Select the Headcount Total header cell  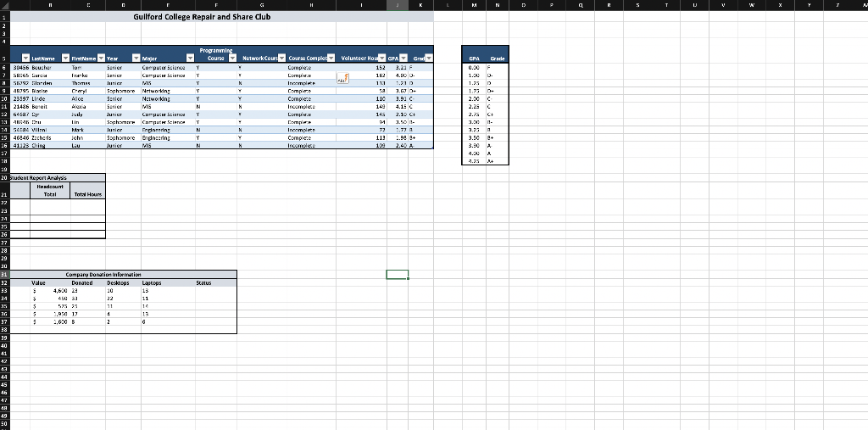click(50, 191)
